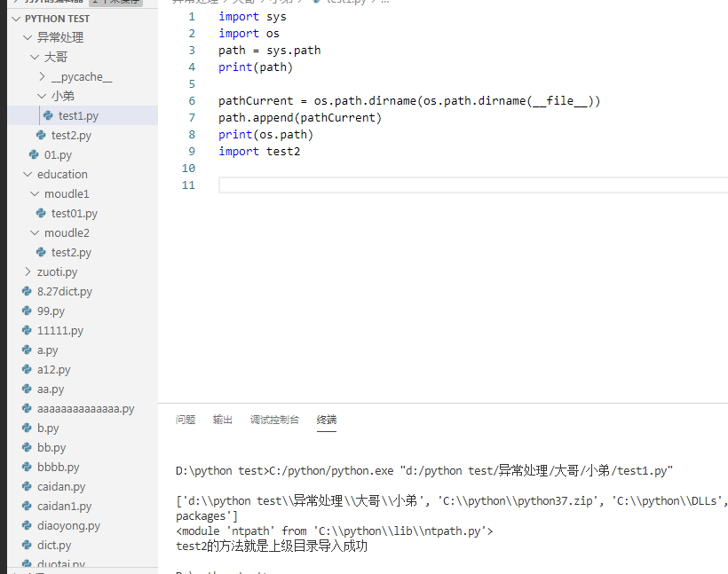Click Python icon next to diaoyong.py
This screenshot has height=574, width=728.
27,525
